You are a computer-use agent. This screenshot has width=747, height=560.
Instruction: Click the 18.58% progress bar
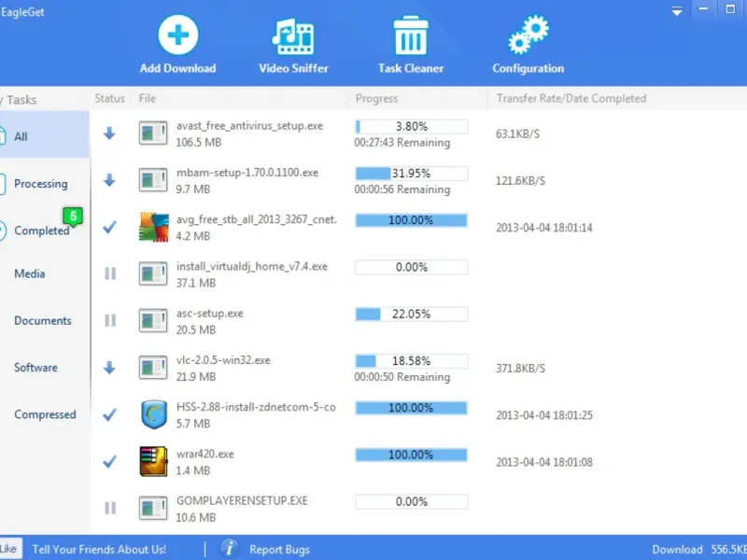point(411,360)
